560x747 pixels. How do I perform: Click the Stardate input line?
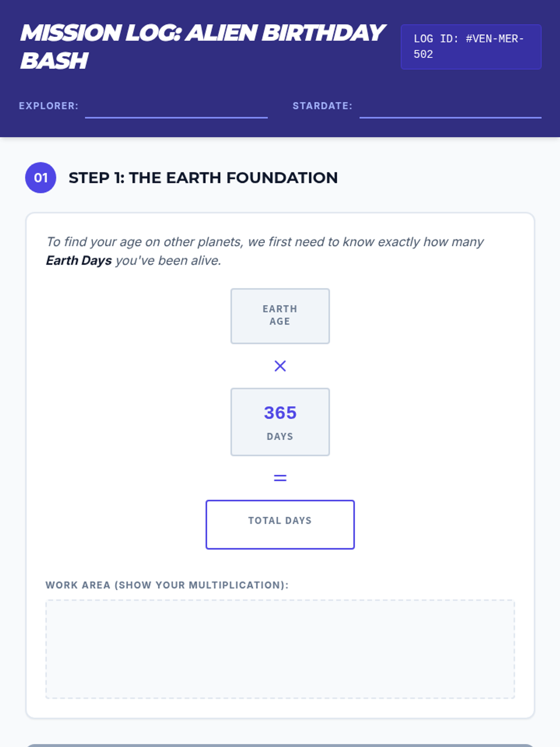tap(450, 108)
